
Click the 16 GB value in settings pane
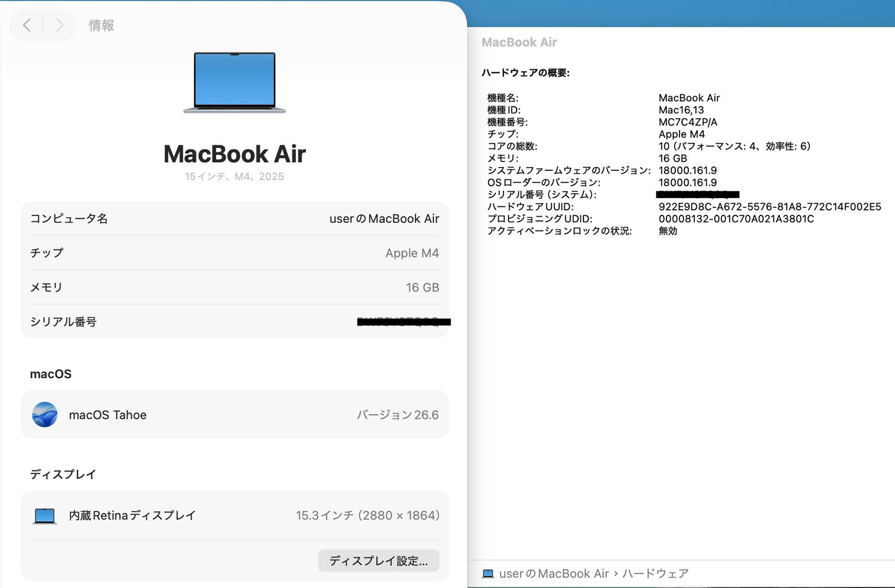click(x=422, y=287)
